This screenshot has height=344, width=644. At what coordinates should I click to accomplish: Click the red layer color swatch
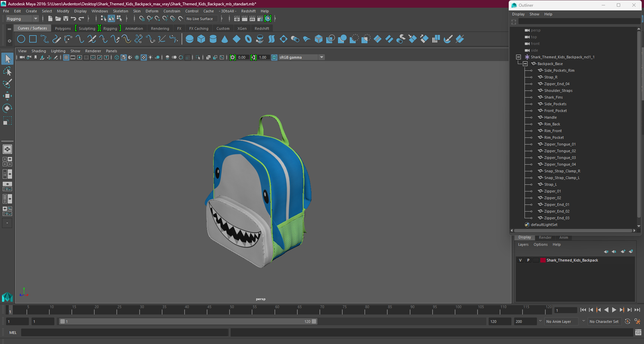[543, 260]
